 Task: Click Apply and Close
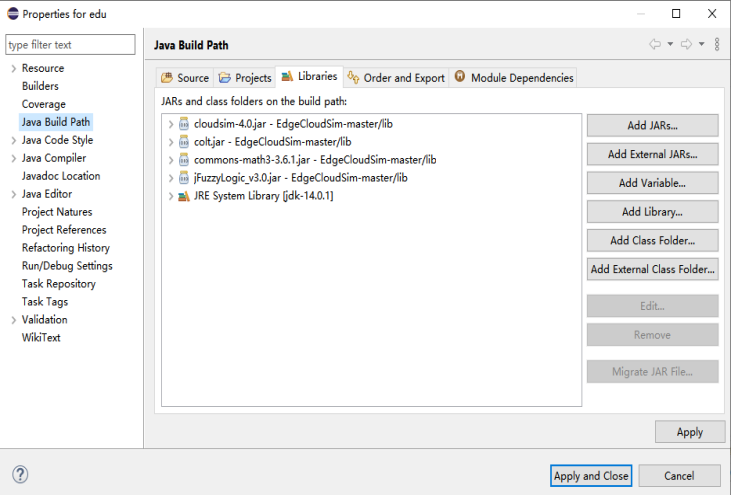[591, 475]
